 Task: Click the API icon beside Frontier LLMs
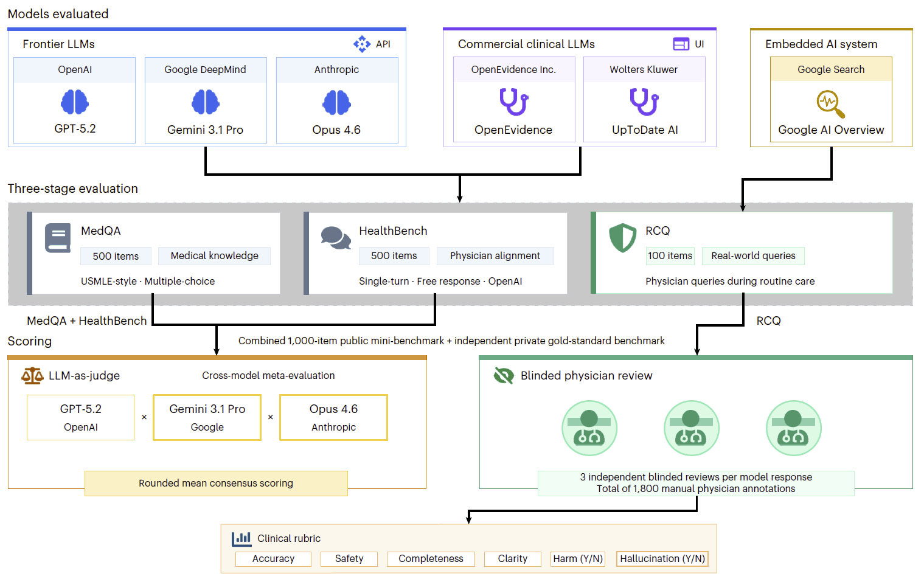(x=362, y=44)
